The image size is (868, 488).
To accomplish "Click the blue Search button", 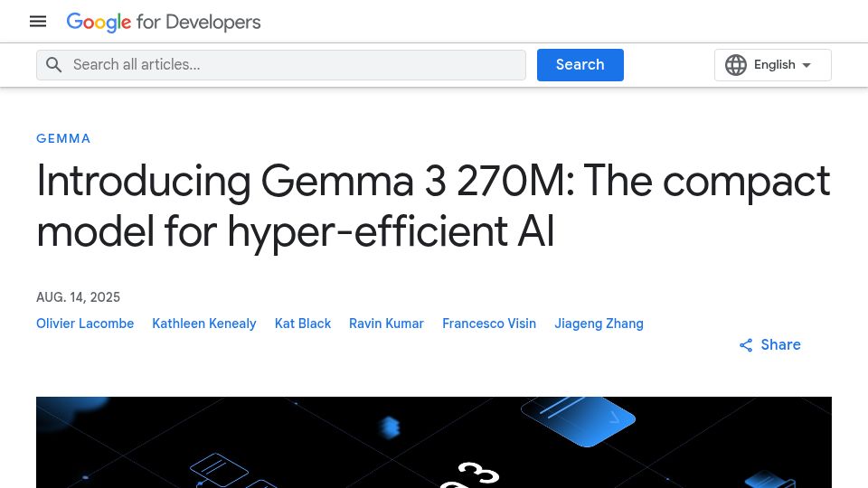I will point(580,65).
